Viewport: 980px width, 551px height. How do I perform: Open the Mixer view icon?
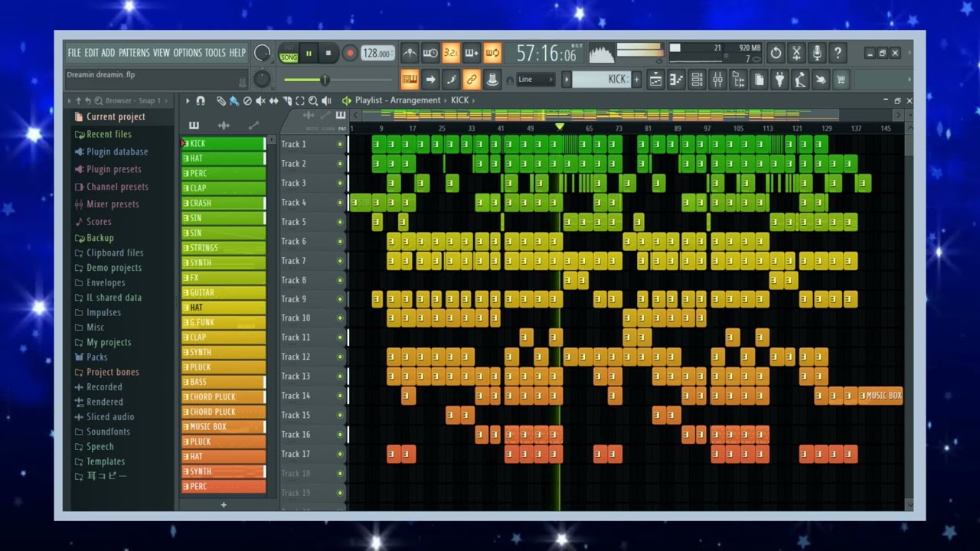coord(717,79)
